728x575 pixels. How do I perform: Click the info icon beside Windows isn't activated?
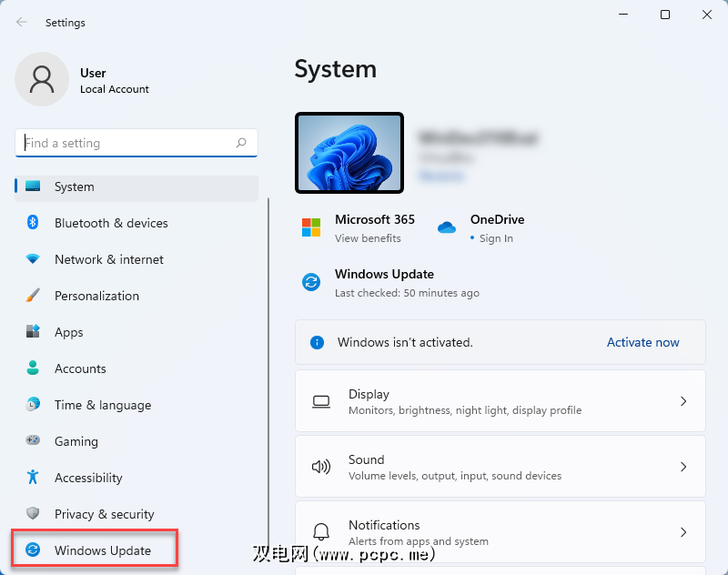(317, 342)
